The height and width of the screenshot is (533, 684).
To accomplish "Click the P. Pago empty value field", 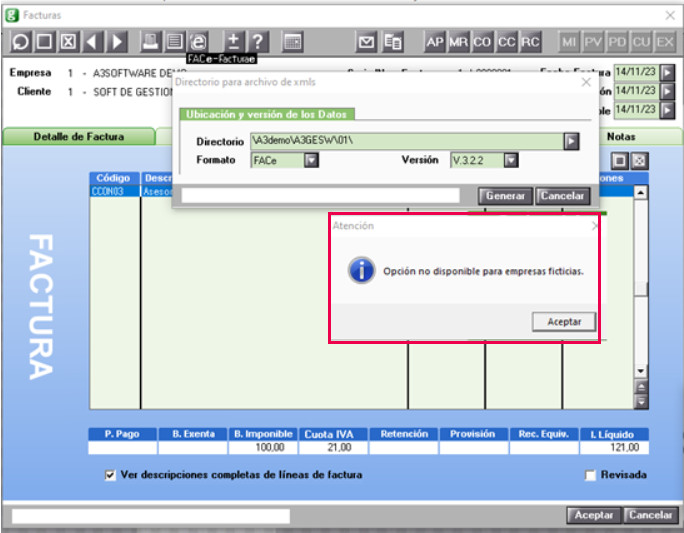I will click(x=123, y=448).
